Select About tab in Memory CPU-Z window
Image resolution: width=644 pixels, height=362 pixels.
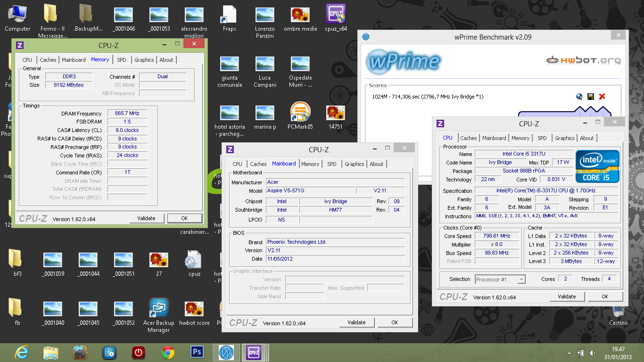pos(166,60)
